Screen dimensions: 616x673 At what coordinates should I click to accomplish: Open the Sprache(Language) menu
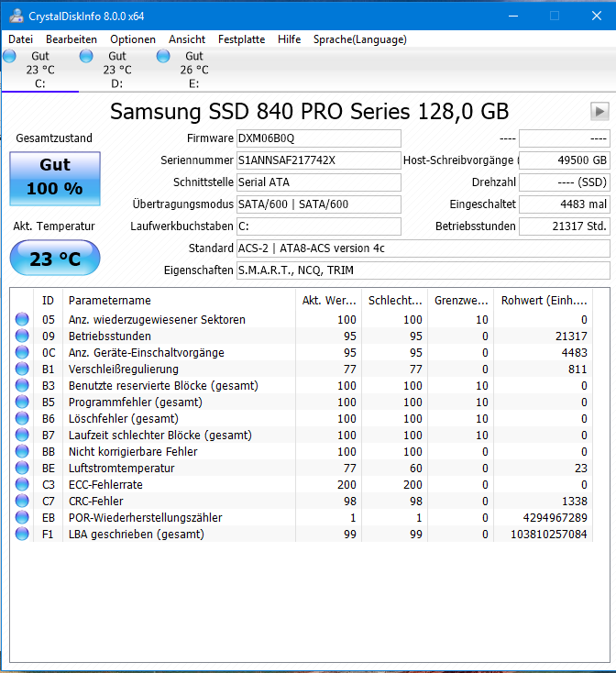[360, 39]
